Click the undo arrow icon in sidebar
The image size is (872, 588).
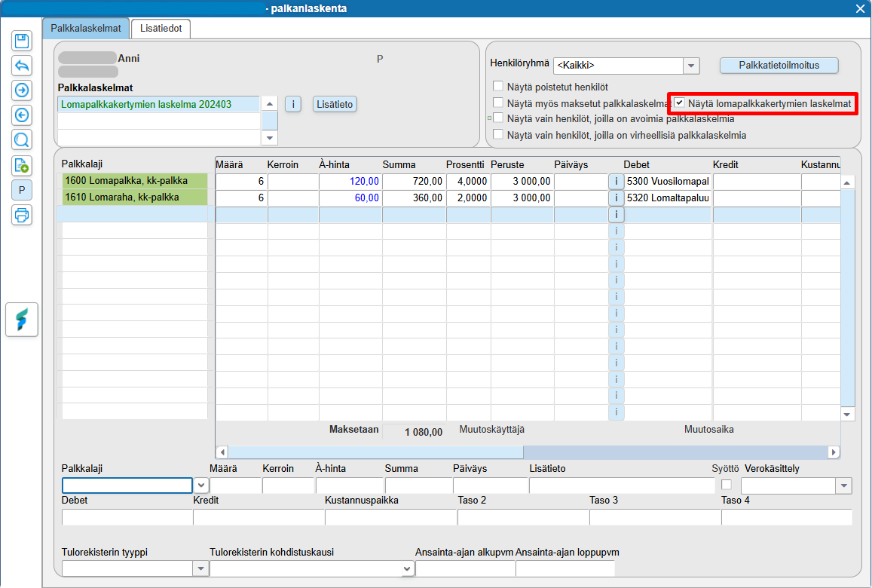(22, 66)
